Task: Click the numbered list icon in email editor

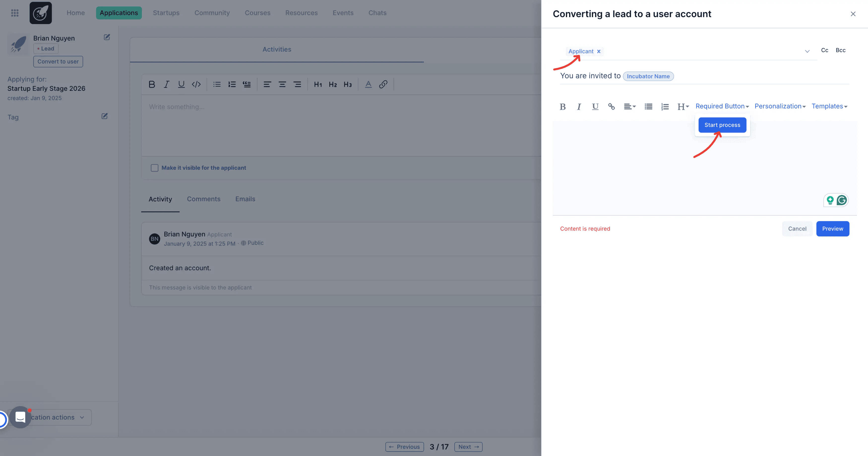Action: [665, 107]
